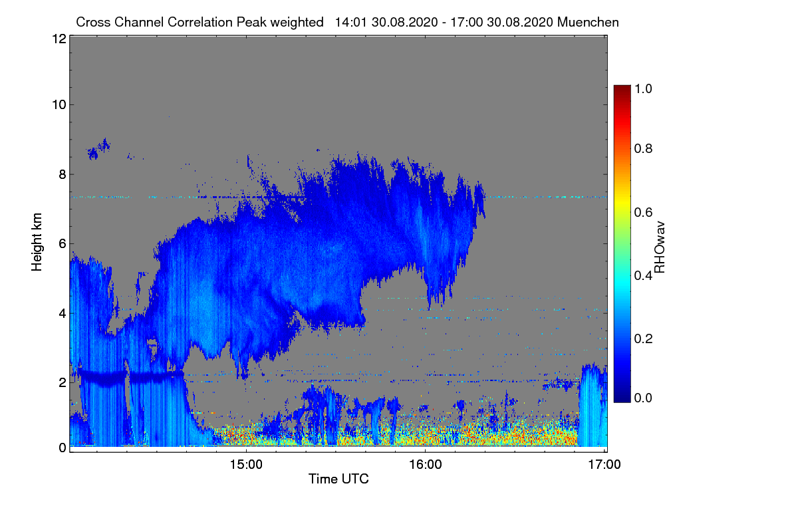Click the colorbar value 0.8
The width and height of the screenshot is (798, 532).
644,148
